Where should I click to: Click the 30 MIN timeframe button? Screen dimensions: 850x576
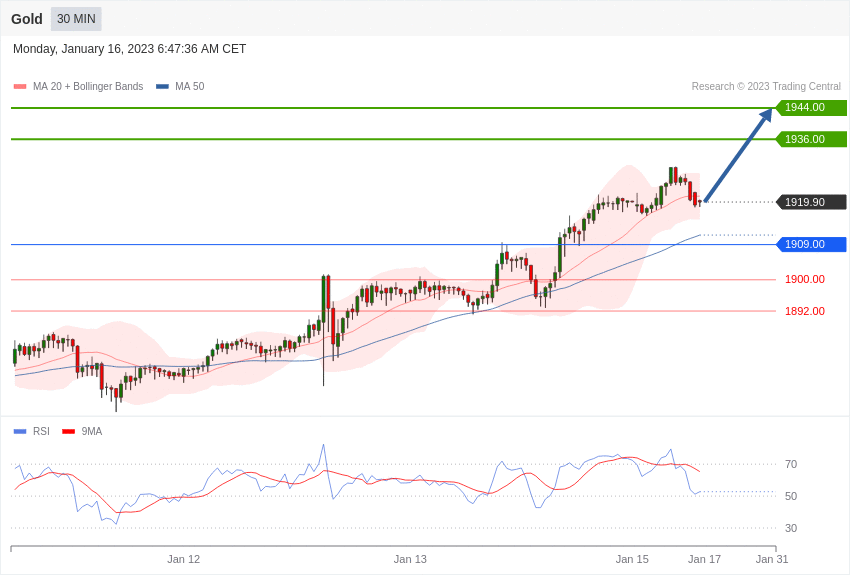pos(76,19)
